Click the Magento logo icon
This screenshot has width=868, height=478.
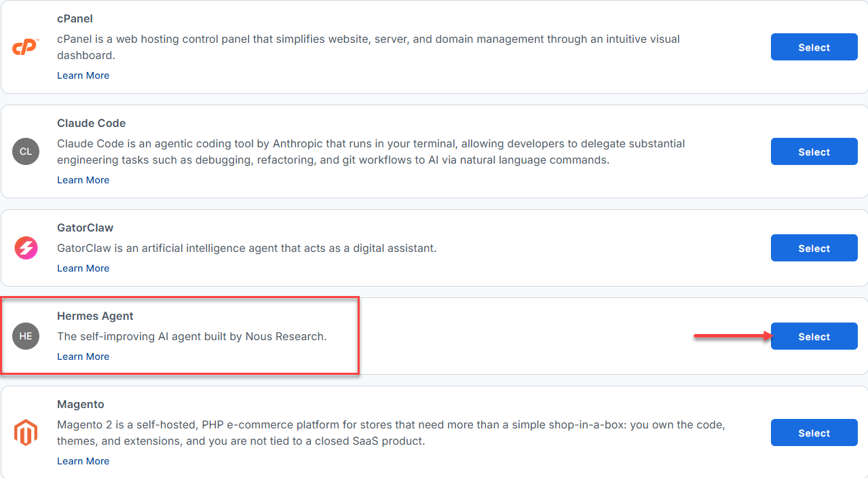pyautogui.click(x=26, y=433)
